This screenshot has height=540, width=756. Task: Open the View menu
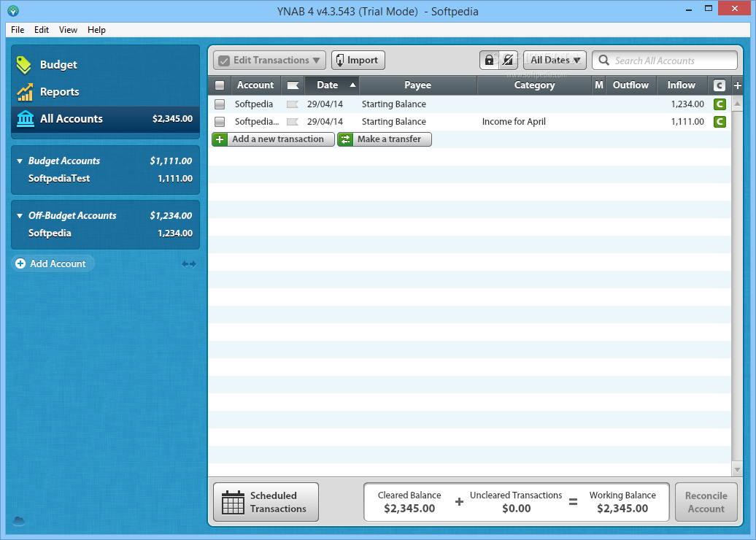pos(68,30)
